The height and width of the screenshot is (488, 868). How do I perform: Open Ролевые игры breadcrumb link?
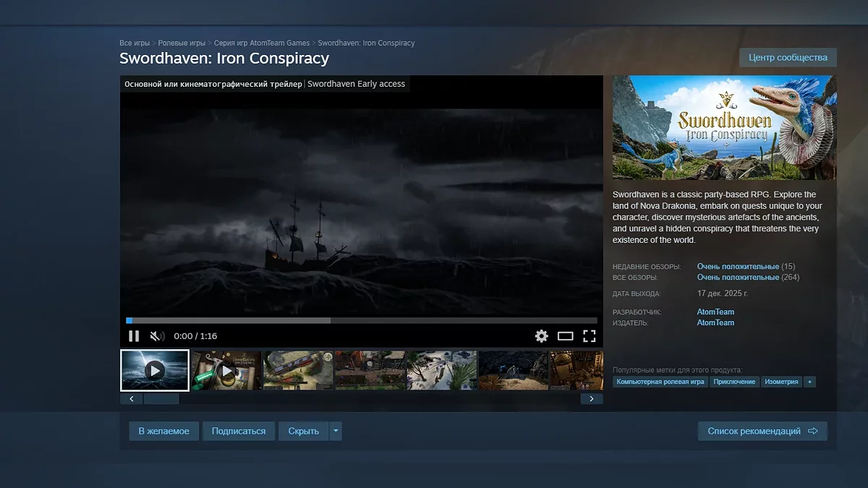pyautogui.click(x=182, y=43)
